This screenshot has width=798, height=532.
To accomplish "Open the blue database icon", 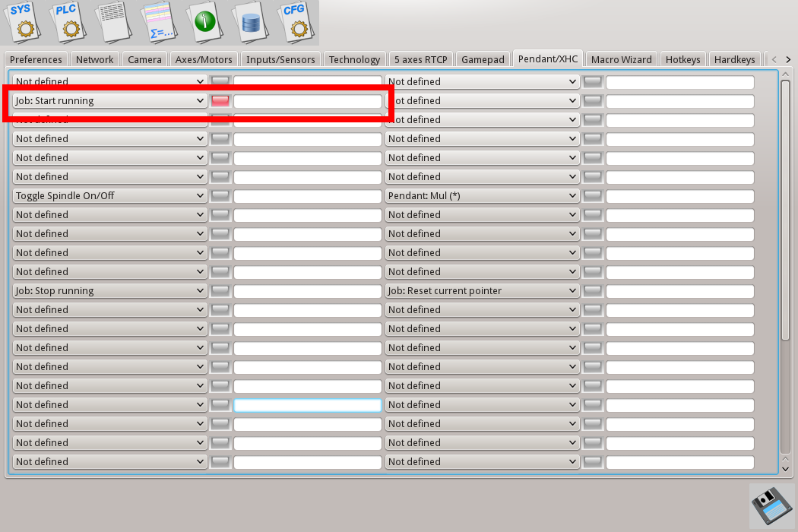I will coord(251,21).
